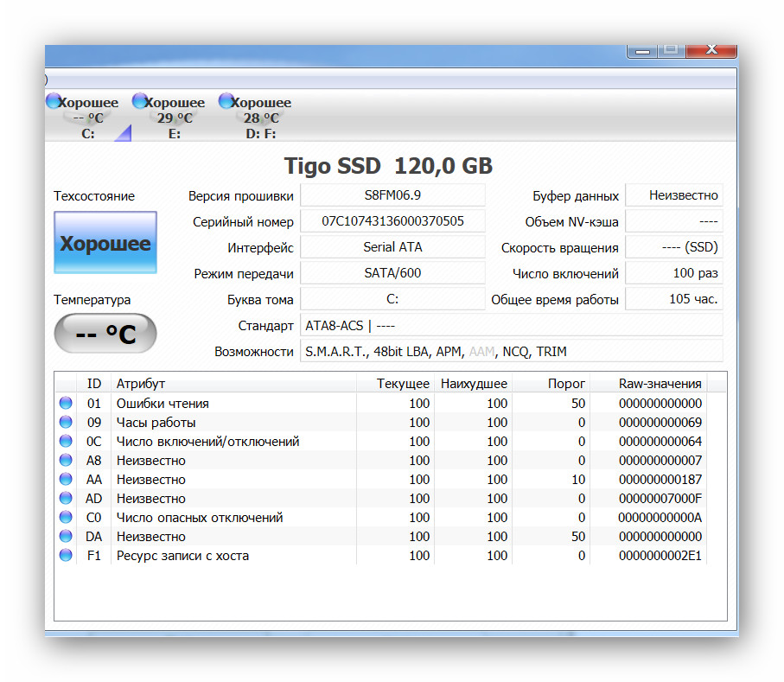Click the blue status dot for attribute AA
This screenshot has width=784, height=682.
point(66,479)
